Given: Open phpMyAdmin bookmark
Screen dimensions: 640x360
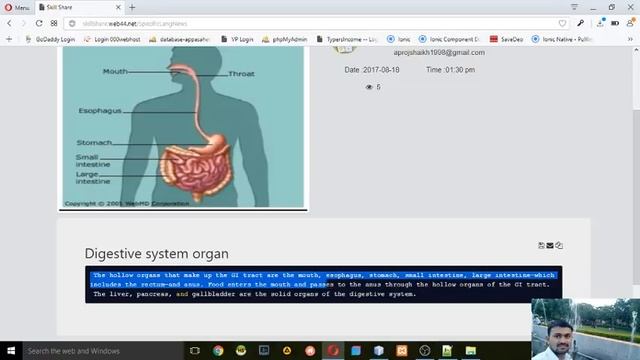Looking at the screenshot, I should point(284,39).
